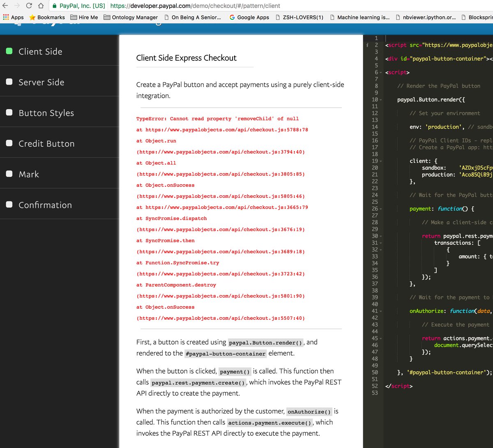This screenshot has width=493, height=448.
Task: Place cursor on payment: function() line
Action: [x=442, y=209]
